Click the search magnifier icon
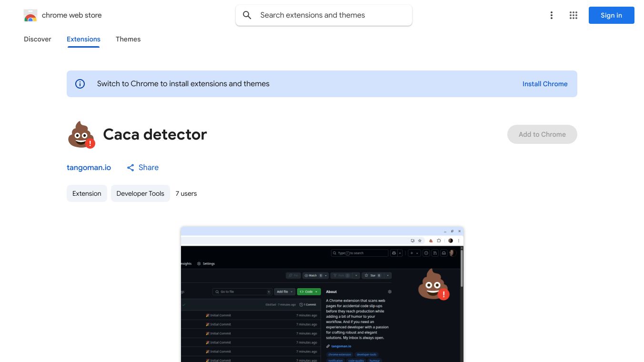 pyautogui.click(x=247, y=15)
